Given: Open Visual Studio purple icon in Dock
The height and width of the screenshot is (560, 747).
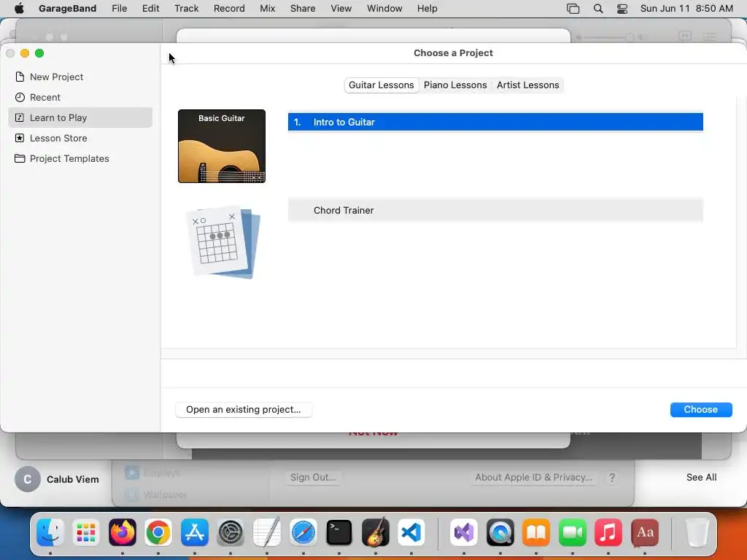Looking at the screenshot, I should click(x=463, y=532).
